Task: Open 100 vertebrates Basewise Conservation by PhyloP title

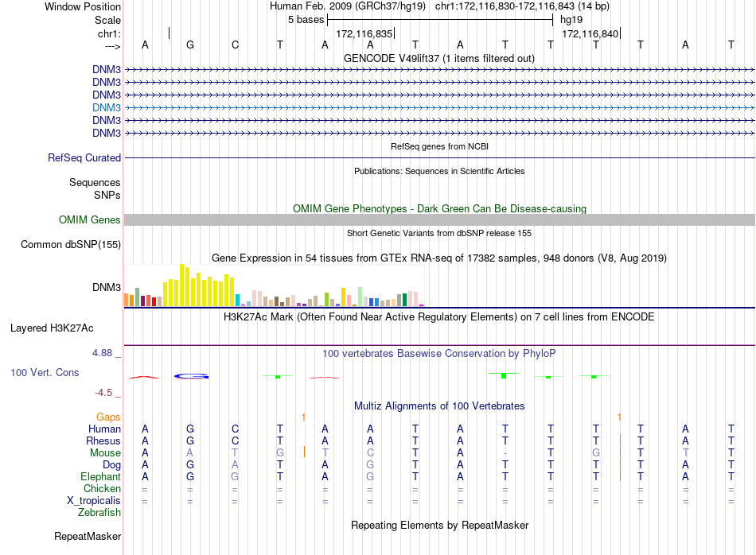Action: pyautogui.click(x=439, y=354)
